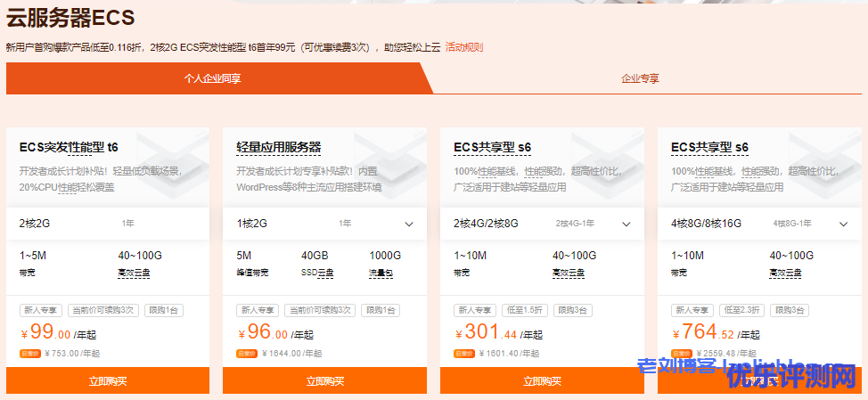This screenshot has height=400, width=868.
Task: Click the 日常价 badge beside ¥1601.40
Action: (x=464, y=354)
